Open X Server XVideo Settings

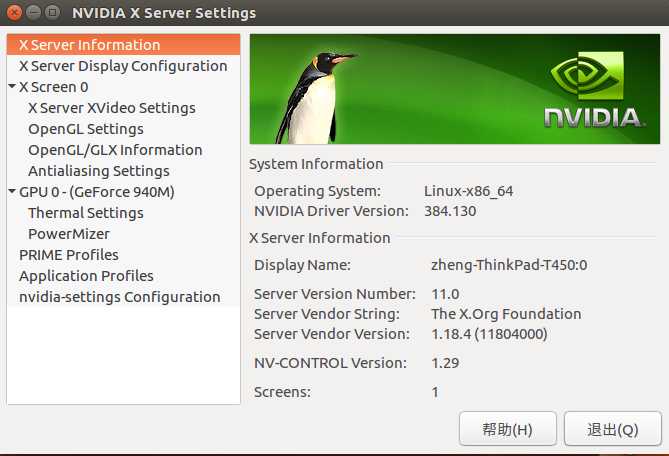pos(111,108)
